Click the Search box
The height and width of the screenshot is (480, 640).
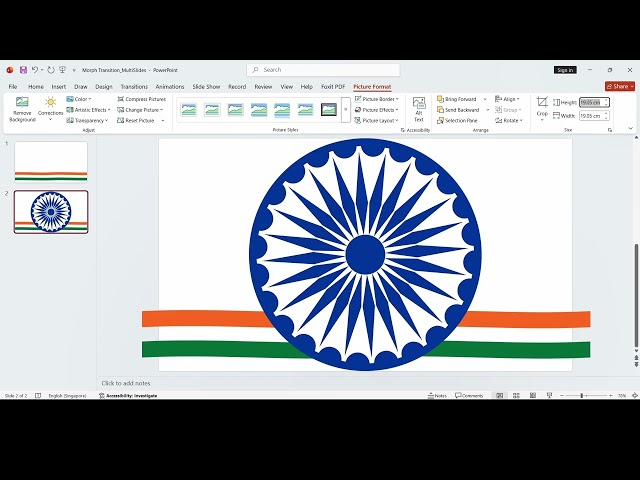point(323,70)
